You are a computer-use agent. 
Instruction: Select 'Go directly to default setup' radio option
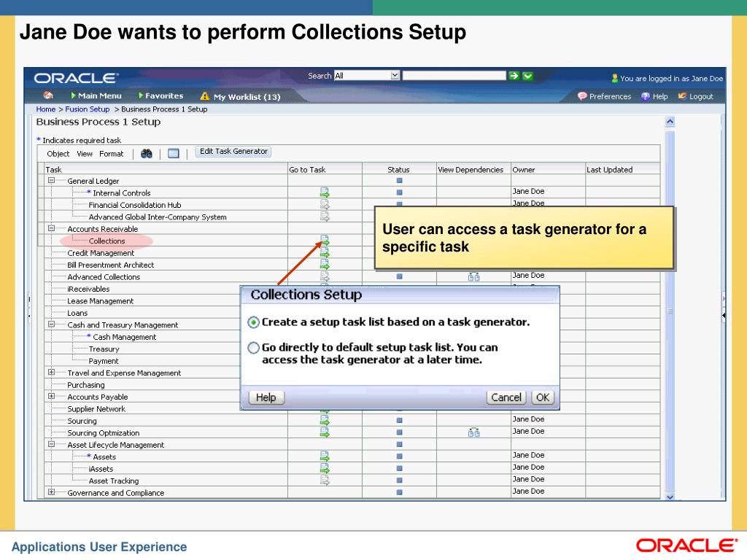253,348
